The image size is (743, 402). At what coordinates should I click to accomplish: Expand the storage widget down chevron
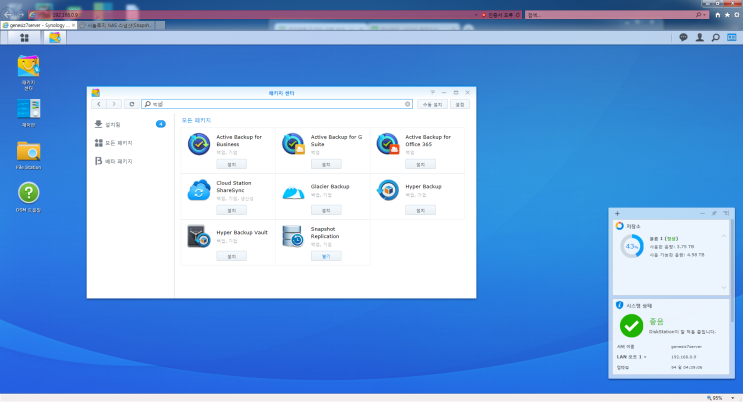click(x=724, y=287)
